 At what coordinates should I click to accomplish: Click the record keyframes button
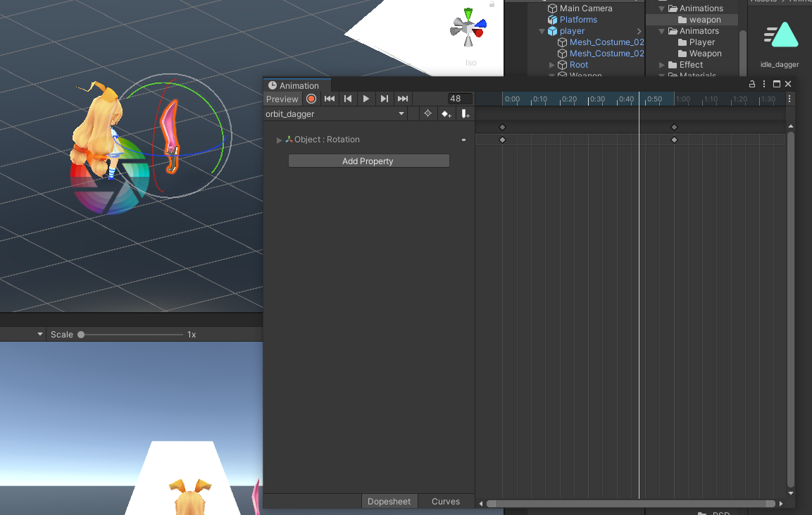click(x=311, y=99)
